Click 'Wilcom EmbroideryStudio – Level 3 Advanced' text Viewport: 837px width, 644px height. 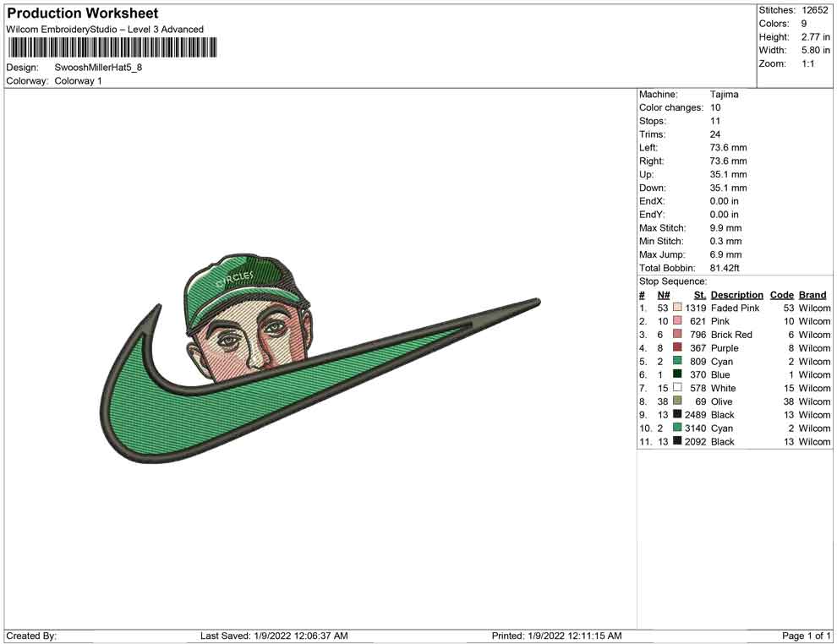click(105, 30)
